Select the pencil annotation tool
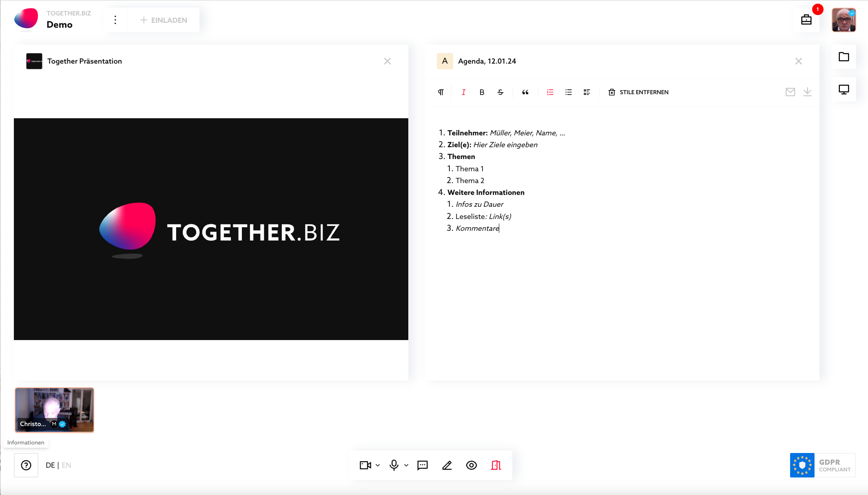 [x=447, y=465]
